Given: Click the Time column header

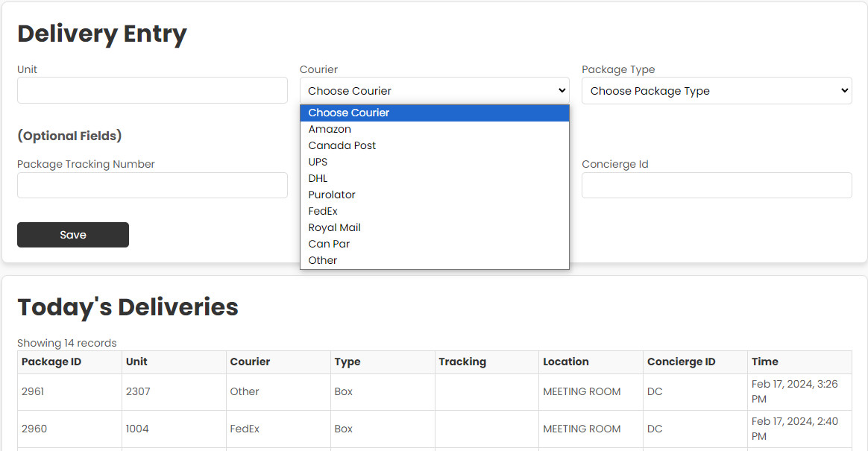Looking at the screenshot, I should coord(765,362).
